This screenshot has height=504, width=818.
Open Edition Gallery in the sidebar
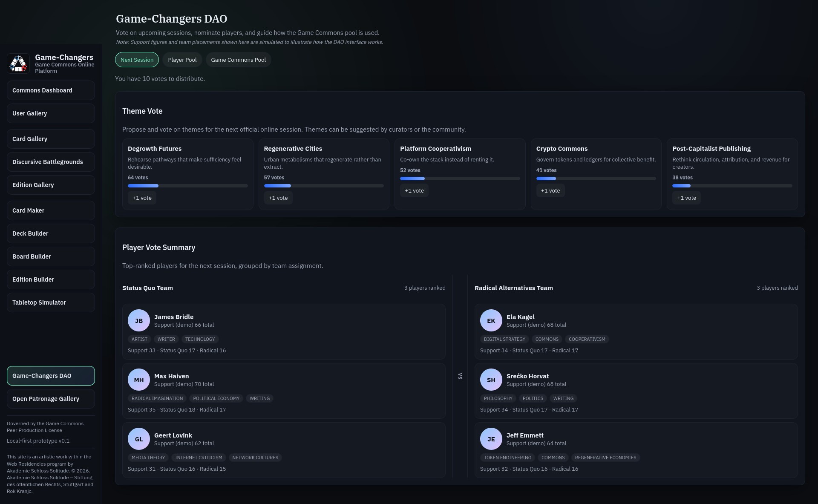[x=51, y=185]
